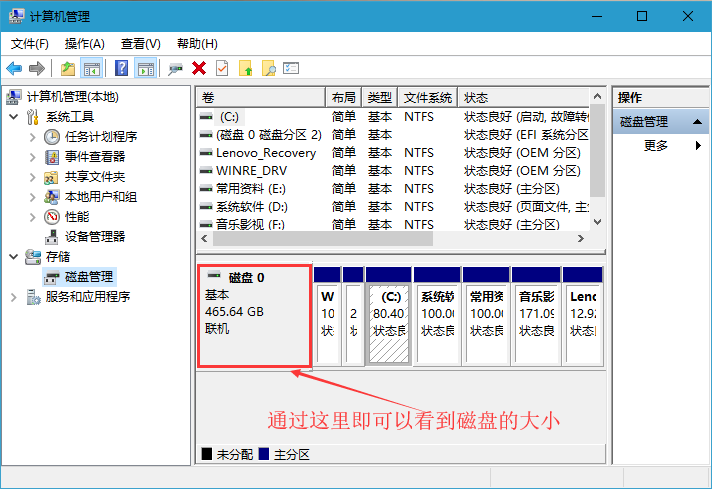Image resolution: width=712 pixels, height=489 pixels.
Task: Open 设备管理器 in the tree
Action: point(95,237)
